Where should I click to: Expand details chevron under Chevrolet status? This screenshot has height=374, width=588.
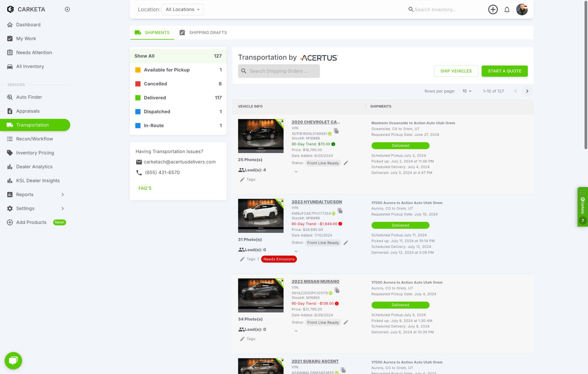(x=296, y=172)
